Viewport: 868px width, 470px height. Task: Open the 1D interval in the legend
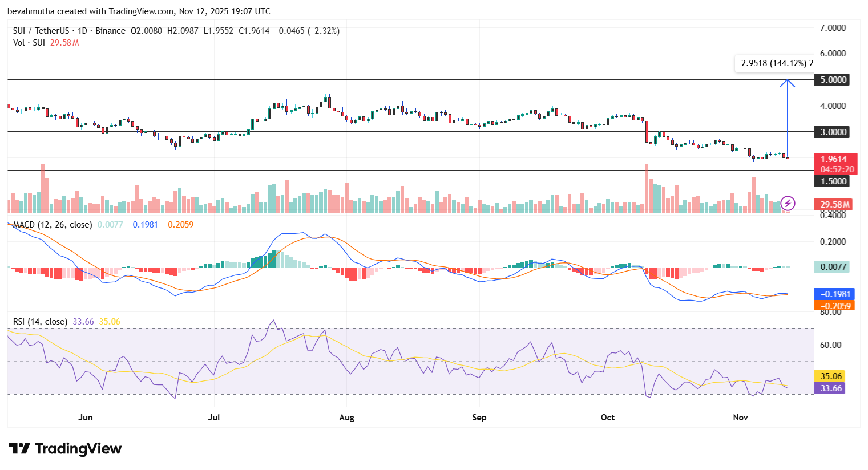point(82,31)
